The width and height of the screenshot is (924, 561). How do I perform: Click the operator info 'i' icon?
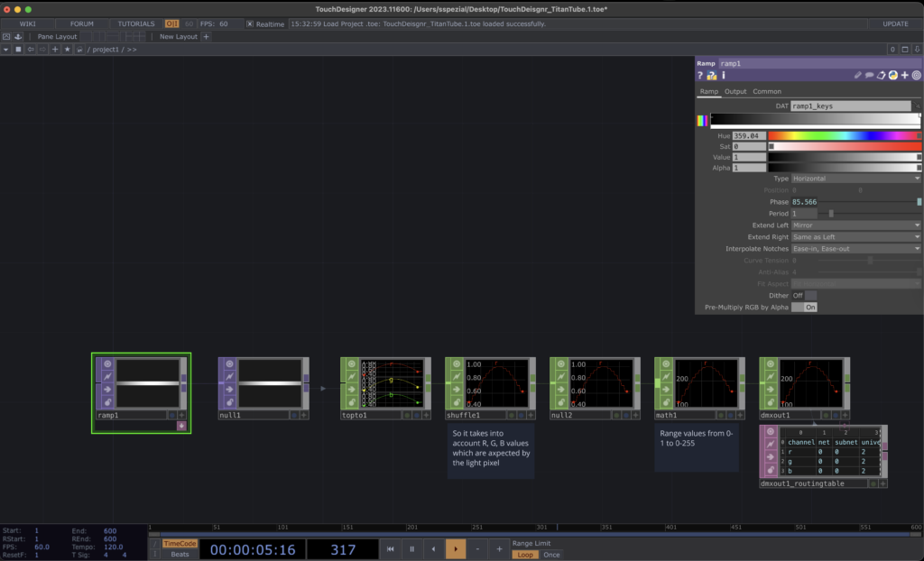(x=724, y=76)
